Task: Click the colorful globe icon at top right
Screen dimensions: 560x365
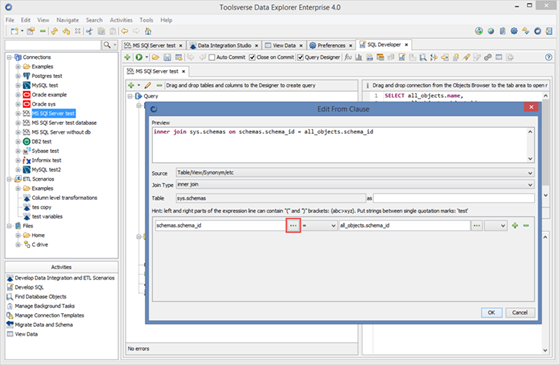Action: pos(479,31)
